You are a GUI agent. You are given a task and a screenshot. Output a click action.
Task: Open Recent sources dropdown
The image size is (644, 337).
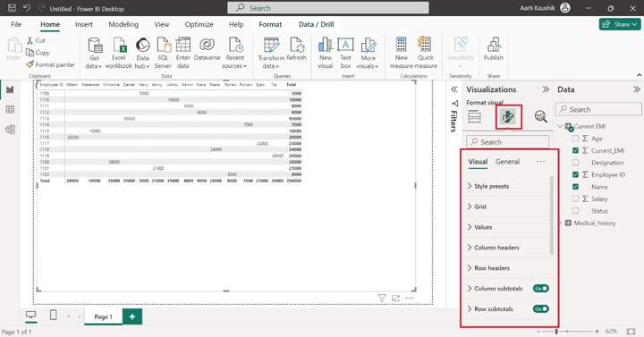point(234,53)
